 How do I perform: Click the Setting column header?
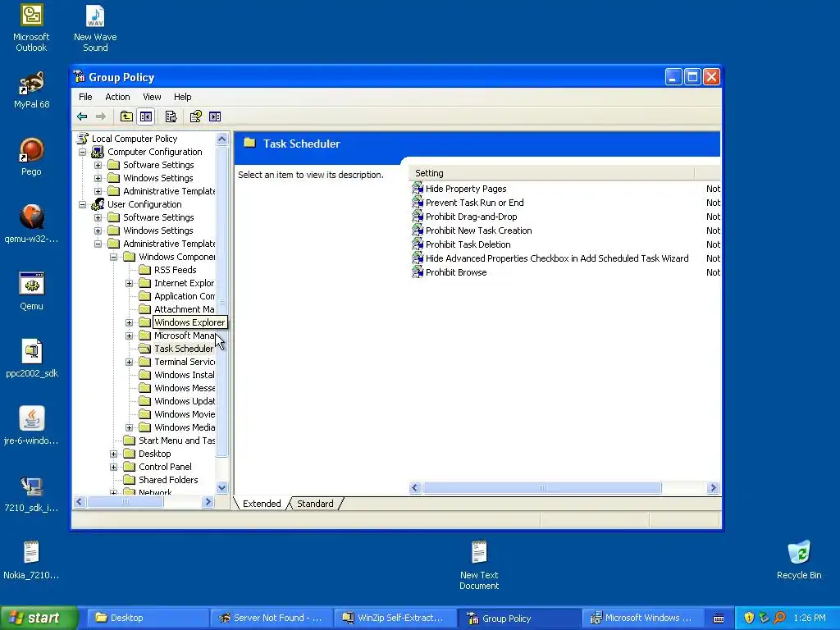[x=552, y=173]
